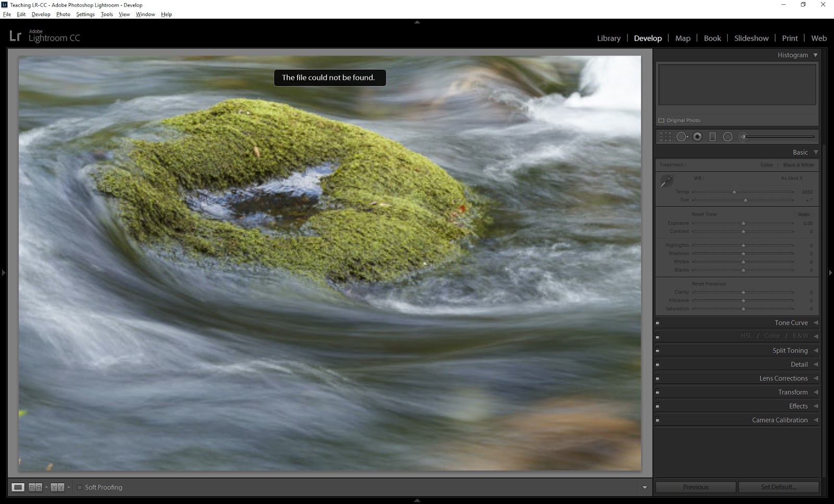Select the Red Eye Correction tool

coord(697,137)
